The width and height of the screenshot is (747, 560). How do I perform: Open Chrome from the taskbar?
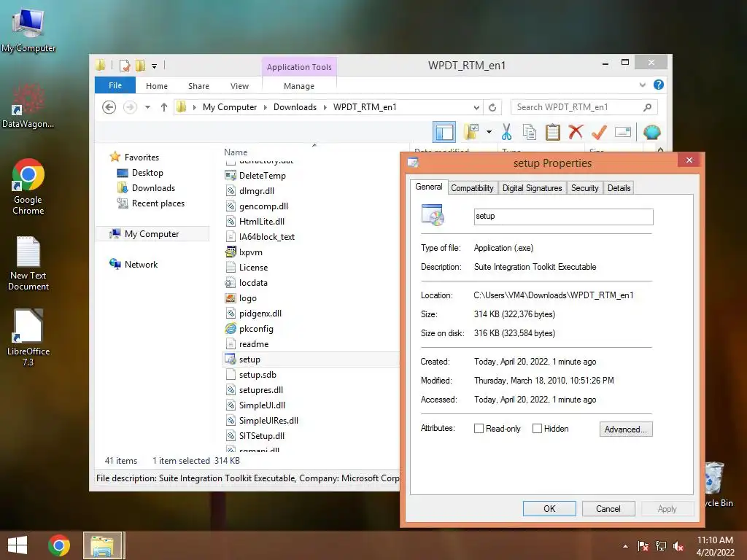pyautogui.click(x=59, y=545)
